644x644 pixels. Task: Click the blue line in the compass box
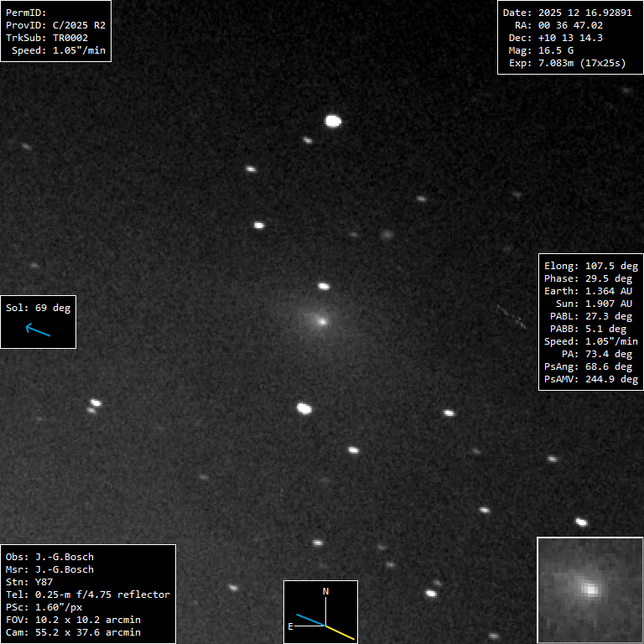coord(310,619)
